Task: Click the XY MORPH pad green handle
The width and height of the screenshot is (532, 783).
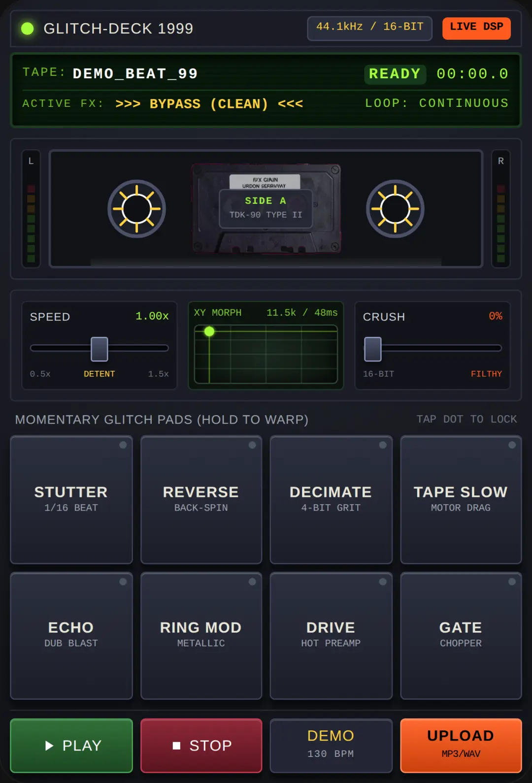Action: [x=209, y=331]
